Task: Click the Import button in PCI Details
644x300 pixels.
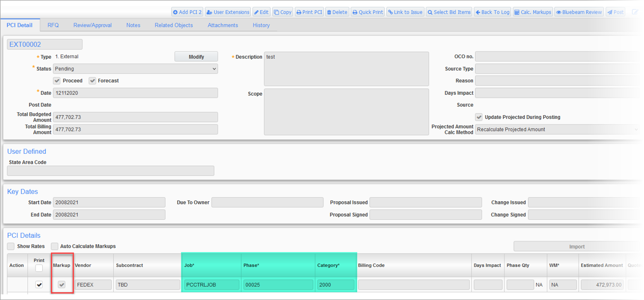Action: pos(577,246)
